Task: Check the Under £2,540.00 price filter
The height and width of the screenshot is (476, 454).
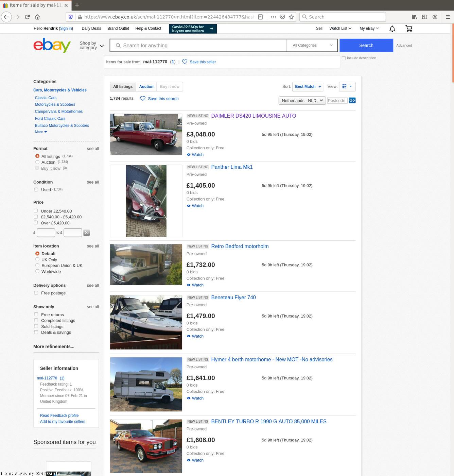Action: pos(36,211)
